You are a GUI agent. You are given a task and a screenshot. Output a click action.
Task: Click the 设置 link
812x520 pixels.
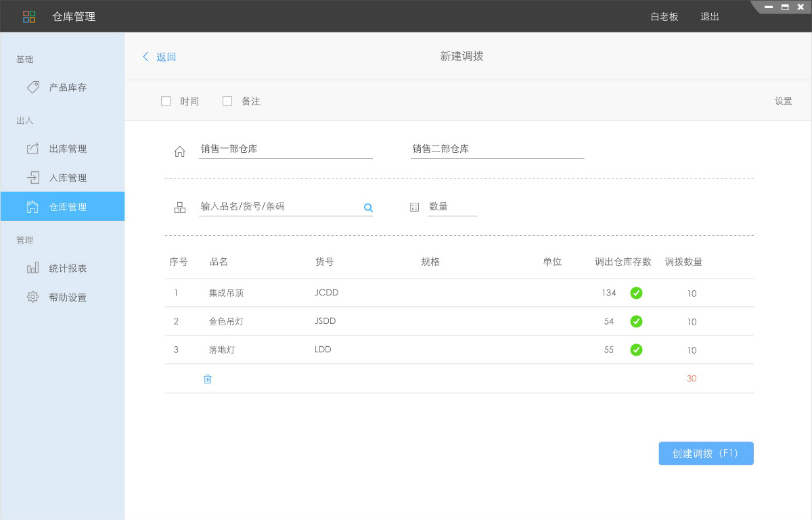(x=784, y=101)
